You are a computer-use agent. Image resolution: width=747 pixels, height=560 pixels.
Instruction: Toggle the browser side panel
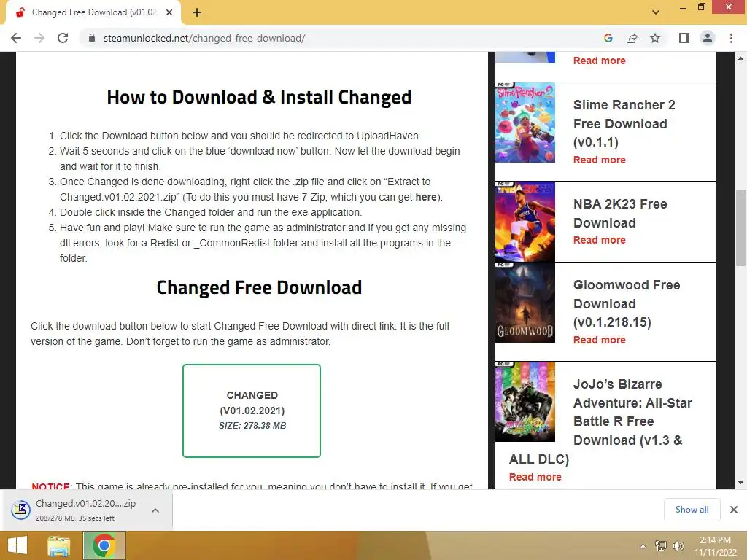684,38
